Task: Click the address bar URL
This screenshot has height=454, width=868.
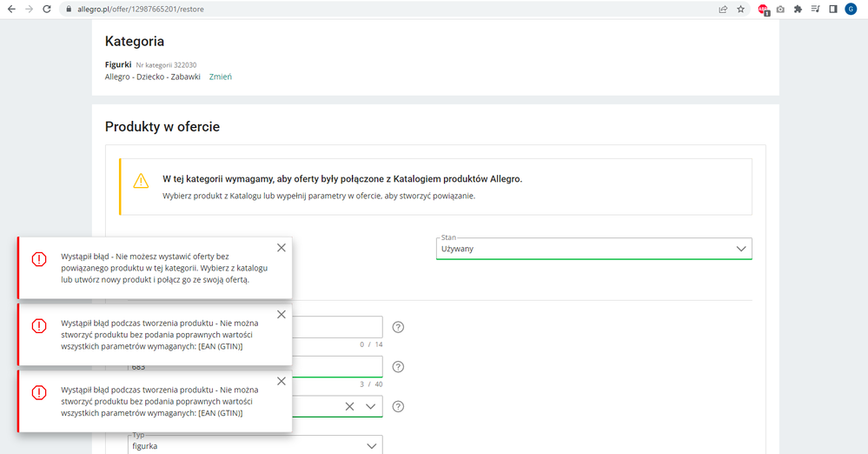Action: (x=141, y=9)
